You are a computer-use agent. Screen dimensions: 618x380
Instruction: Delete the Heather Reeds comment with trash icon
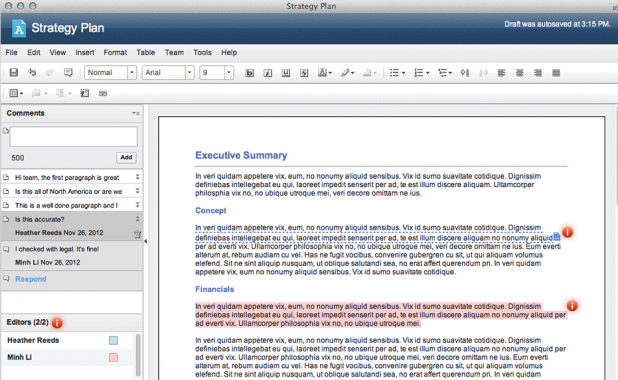click(x=137, y=234)
